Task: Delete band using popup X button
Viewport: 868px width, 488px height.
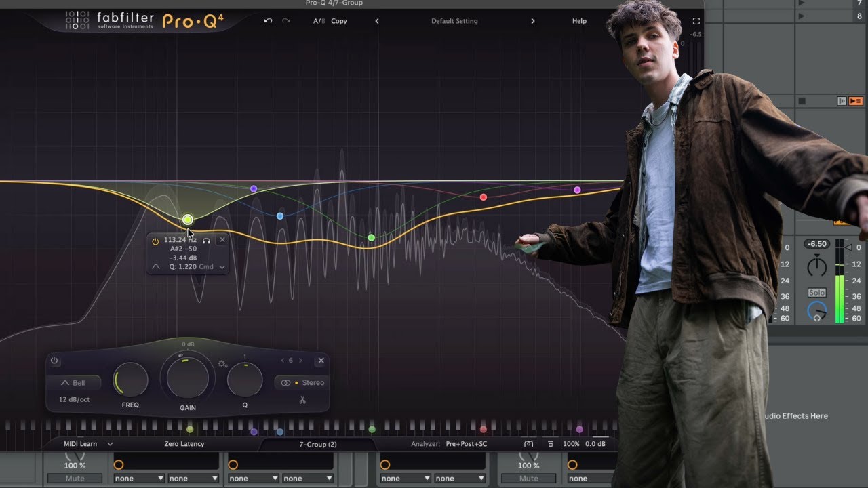Action: click(222, 240)
